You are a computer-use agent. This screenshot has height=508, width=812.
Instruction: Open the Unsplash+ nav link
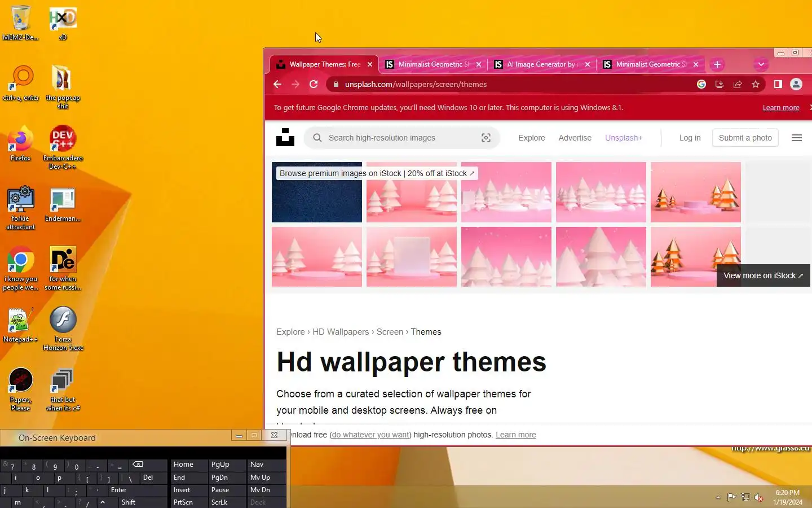coord(624,138)
